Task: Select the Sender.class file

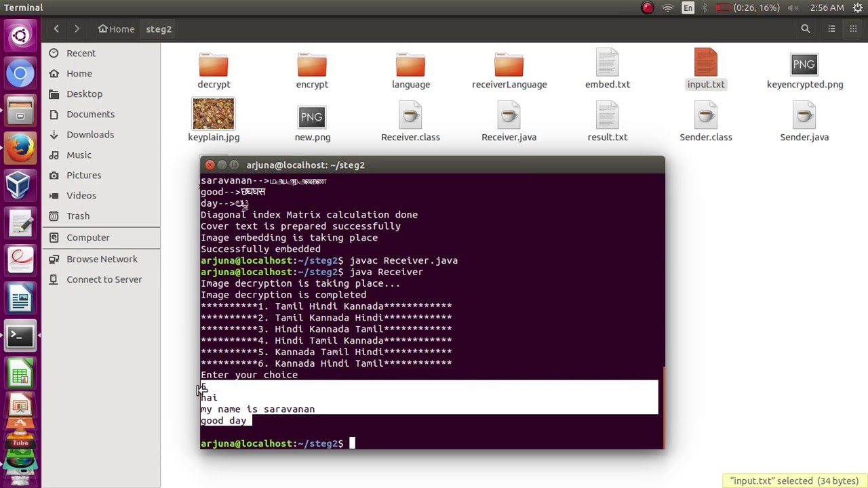Action: tap(706, 118)
